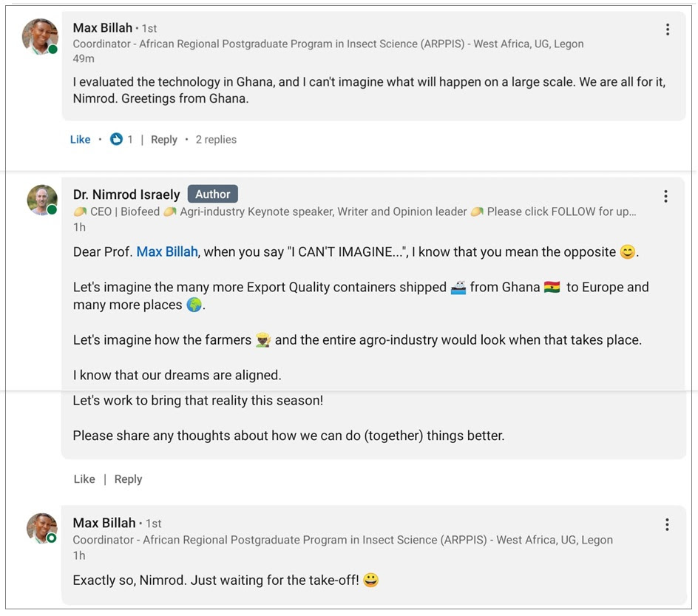
Task: Click Max Billah's bottom profile picture
Action: coord(41,528)
